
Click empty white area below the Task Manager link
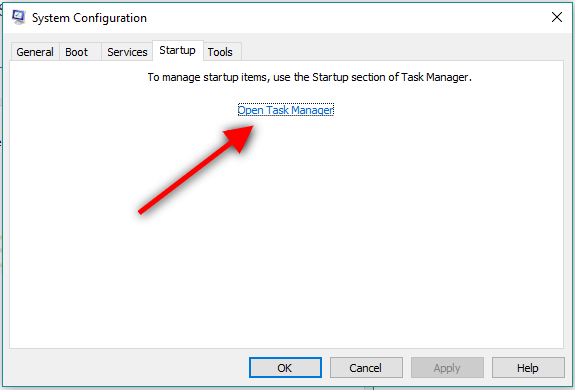pos(286,238)
